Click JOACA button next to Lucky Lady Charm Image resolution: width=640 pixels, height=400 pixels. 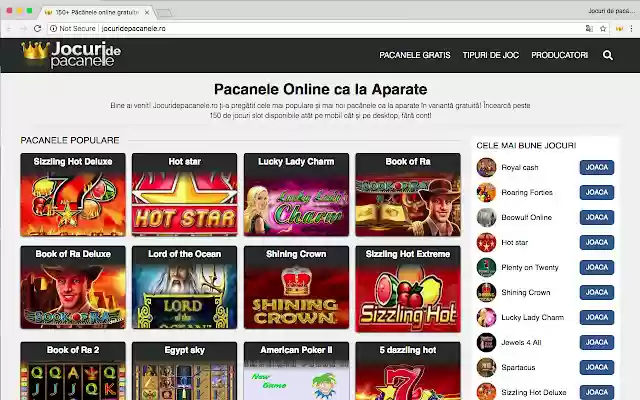[597, 317]
